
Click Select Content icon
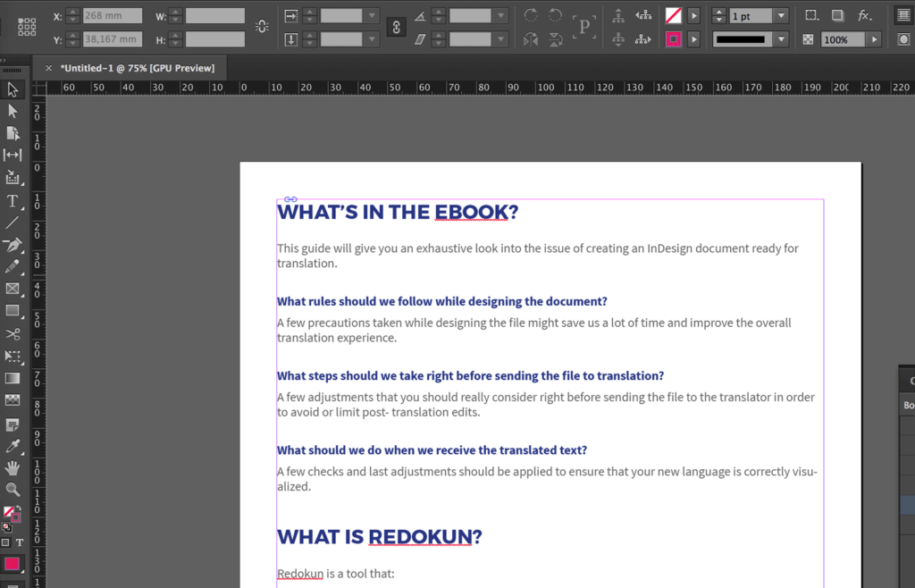(x=618, y=39)
